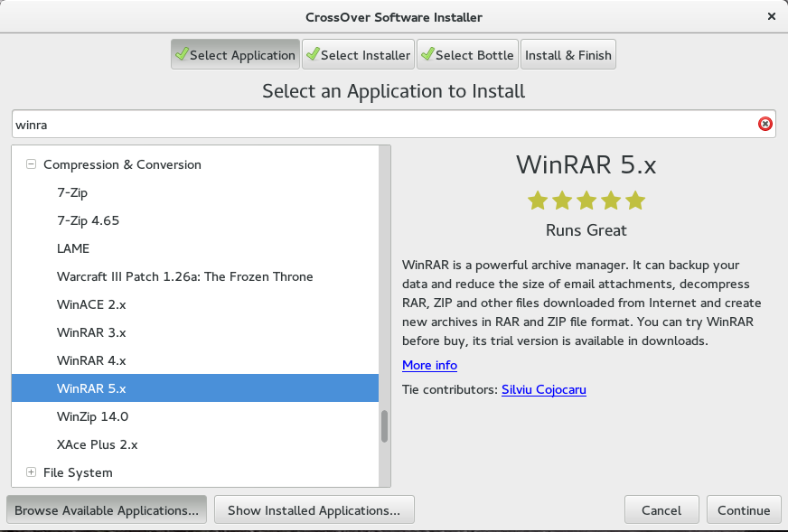Switch to the Install & Finish tab

tap(568, 54)
